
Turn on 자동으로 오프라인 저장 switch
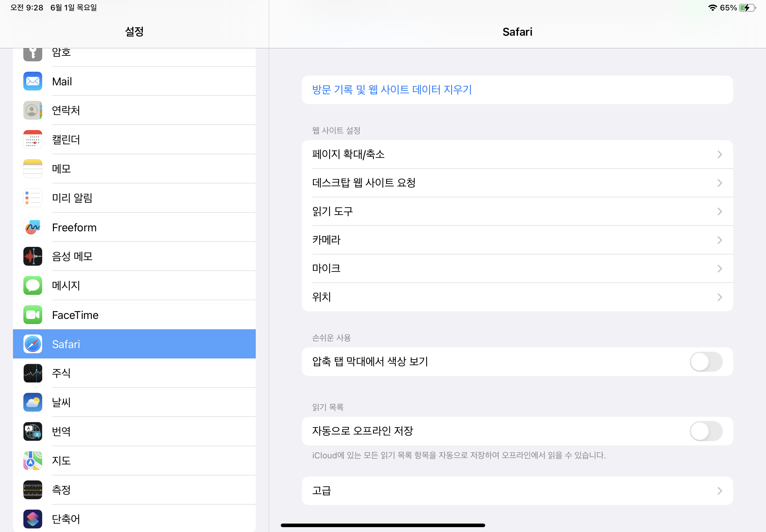pyautogui.click(x=706, y=431)
